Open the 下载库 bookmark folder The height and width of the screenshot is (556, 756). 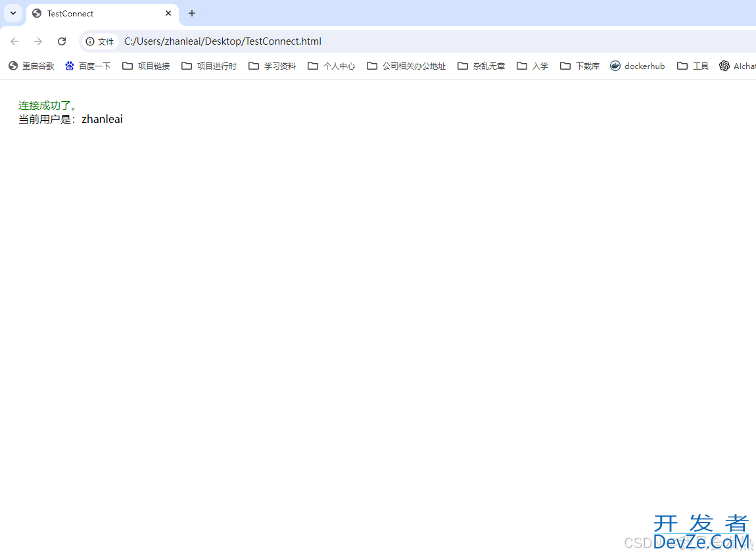(580, 66)
